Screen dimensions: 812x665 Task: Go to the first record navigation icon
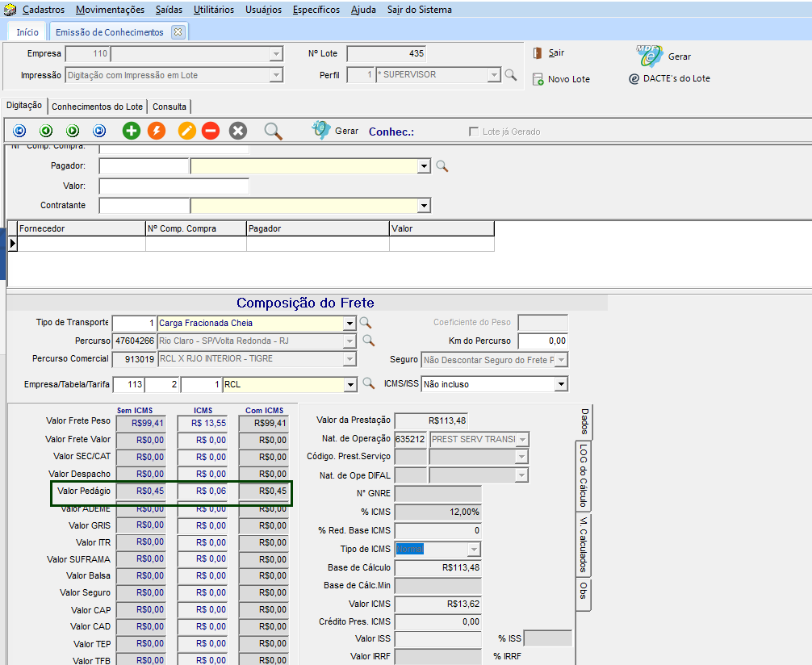19,131
